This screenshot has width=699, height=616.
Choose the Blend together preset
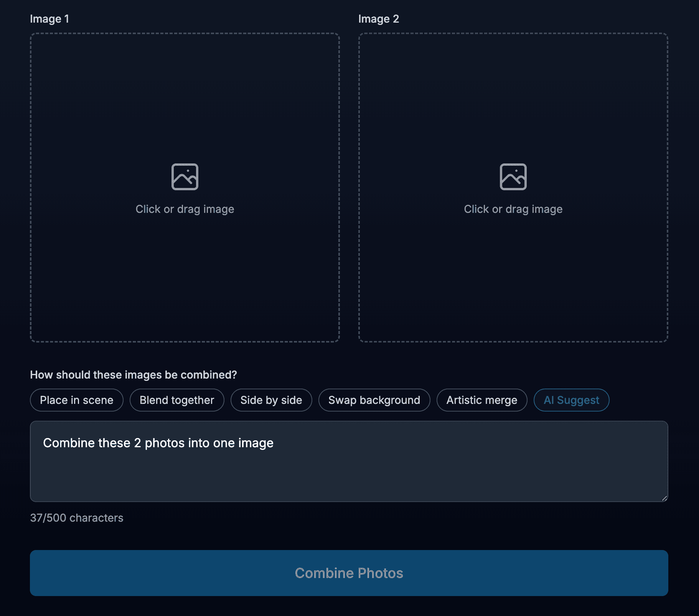pyautogui.click(x=177, y=400)
